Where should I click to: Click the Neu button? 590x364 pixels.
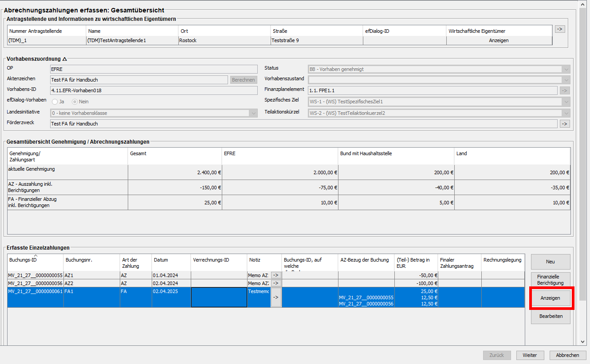(x=550, y=262)
